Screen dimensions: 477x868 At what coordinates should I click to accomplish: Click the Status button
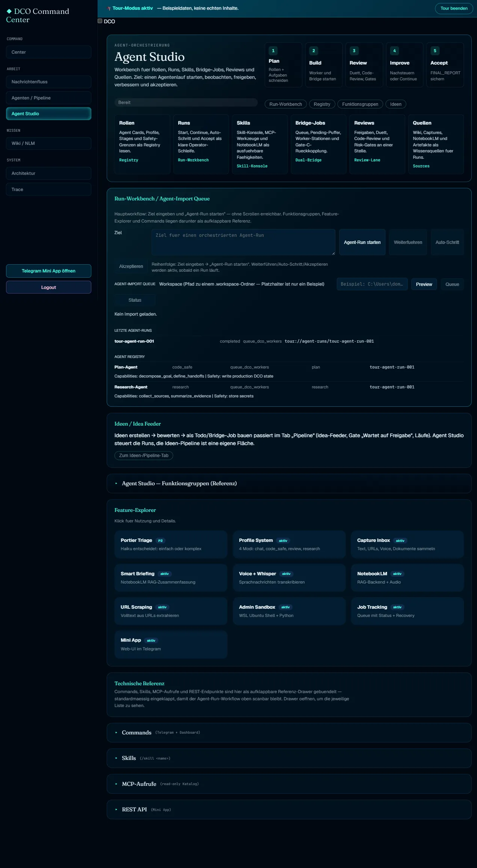135,300
